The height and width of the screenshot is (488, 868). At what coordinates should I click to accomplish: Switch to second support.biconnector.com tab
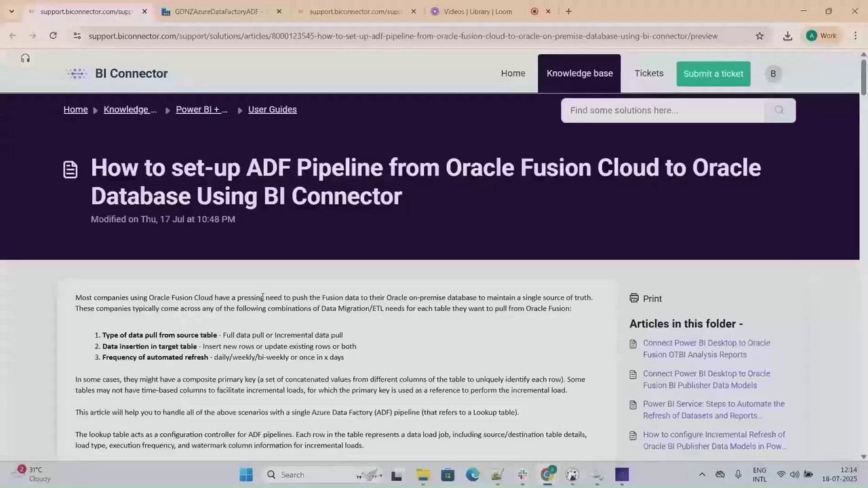coord(355,12)
